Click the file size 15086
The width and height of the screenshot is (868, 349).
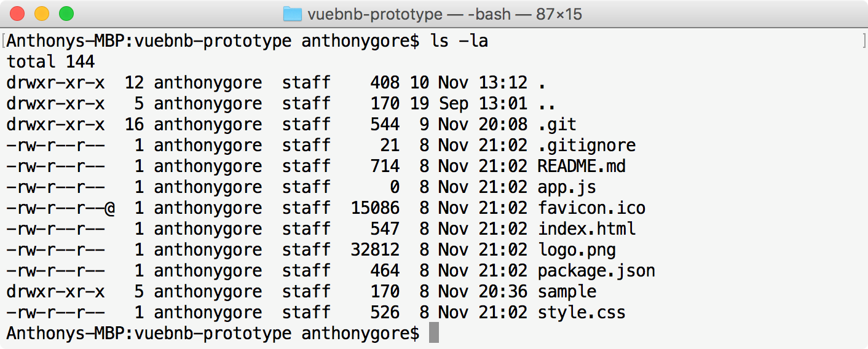(x=375, y=208)
